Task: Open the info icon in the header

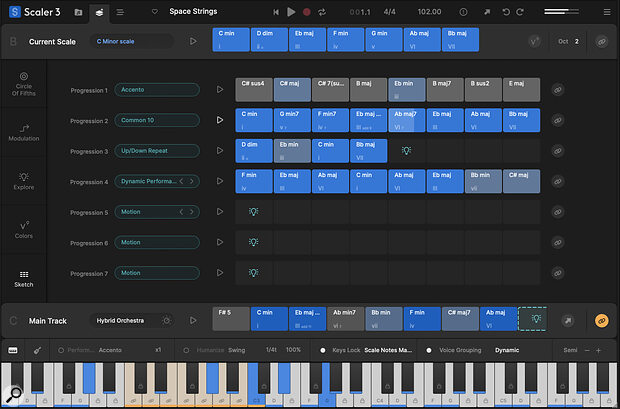Action: 463,12
